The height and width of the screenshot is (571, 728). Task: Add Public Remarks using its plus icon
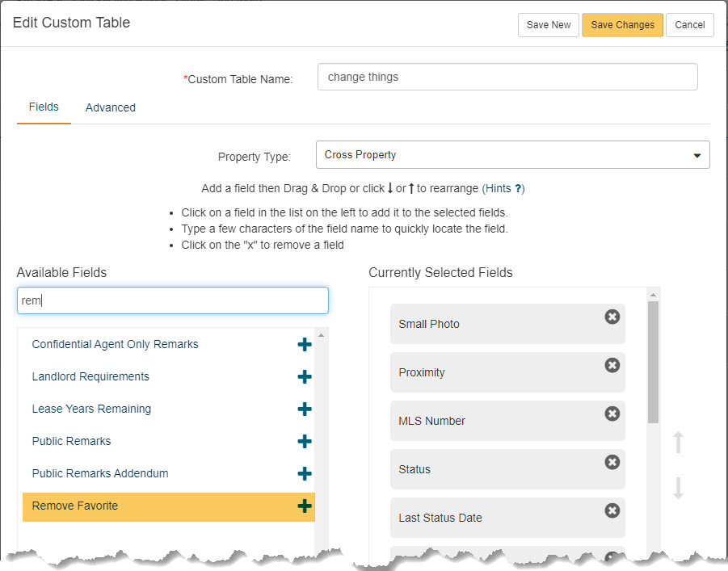[305, 441]
